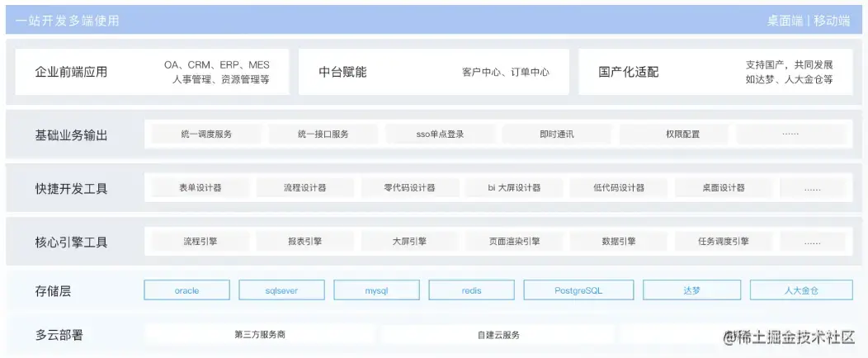
Task: Click 支持国产，共同发展 text
Action: tap(790, 65)
